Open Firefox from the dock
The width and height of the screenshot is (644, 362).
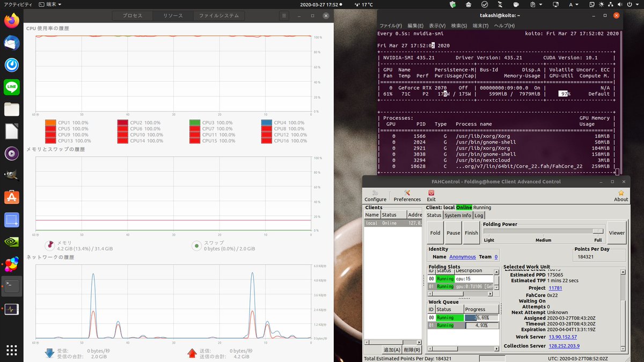(12, 21)
